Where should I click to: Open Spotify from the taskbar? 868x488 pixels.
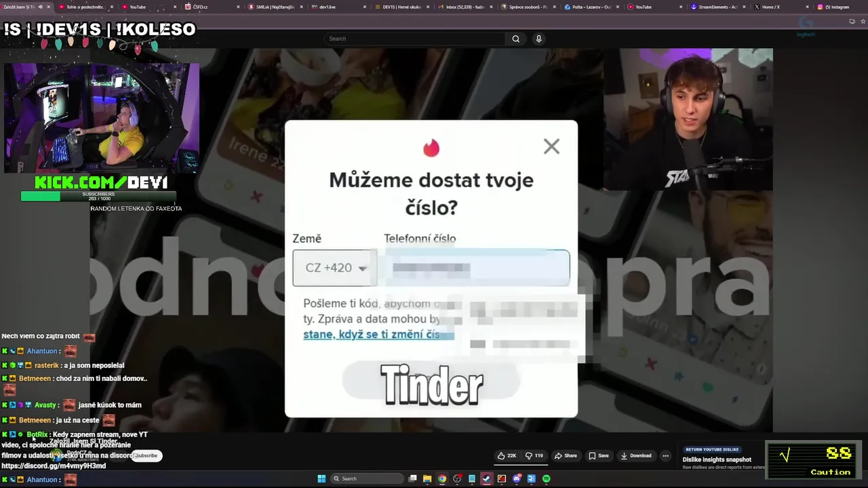click(x=547, y=479)
